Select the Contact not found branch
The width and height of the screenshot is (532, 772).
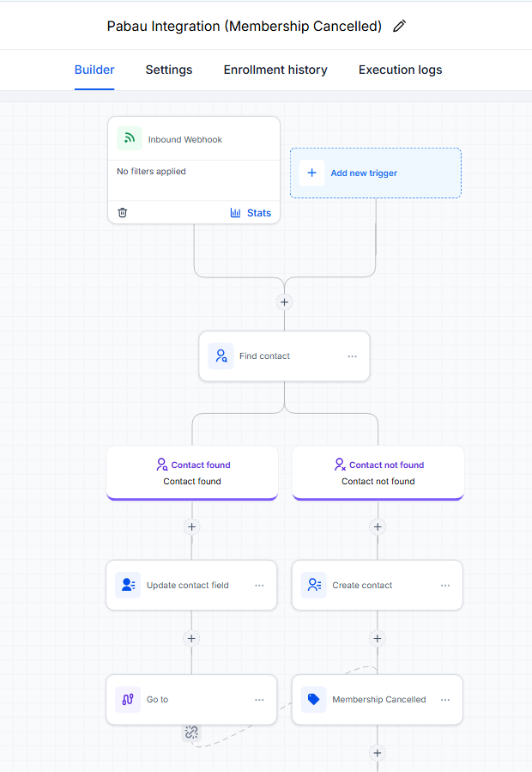pos(378,472)
